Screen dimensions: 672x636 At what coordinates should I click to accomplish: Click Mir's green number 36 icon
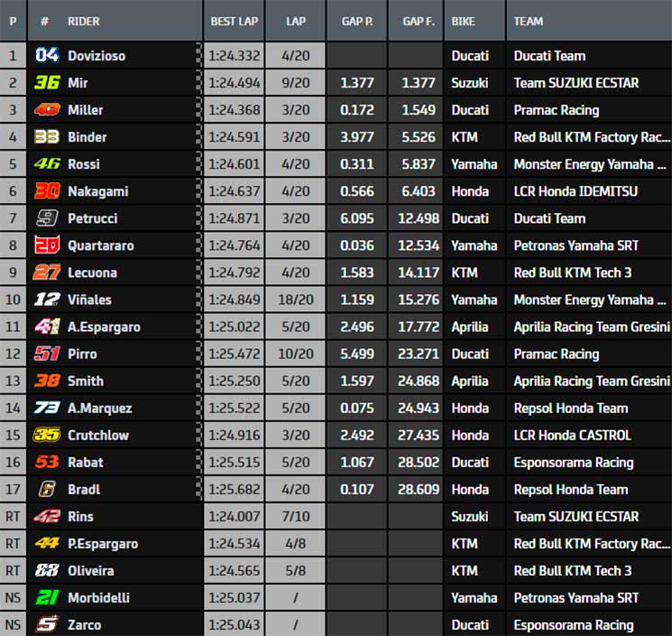[47, 82]
